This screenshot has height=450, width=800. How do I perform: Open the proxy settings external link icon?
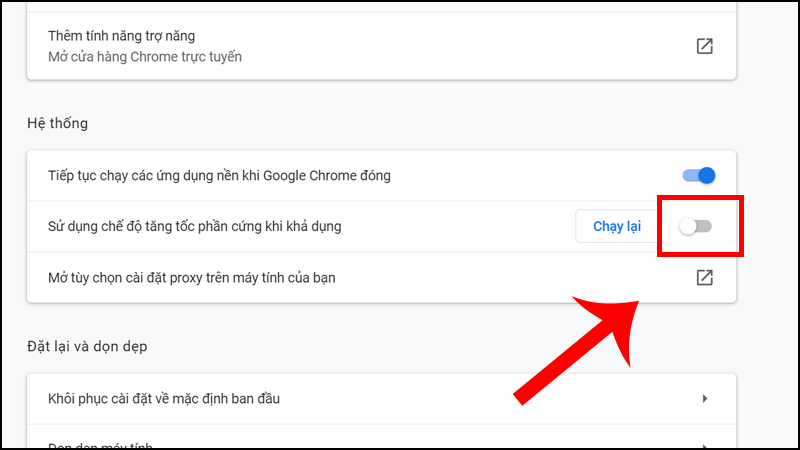(705, 278)
